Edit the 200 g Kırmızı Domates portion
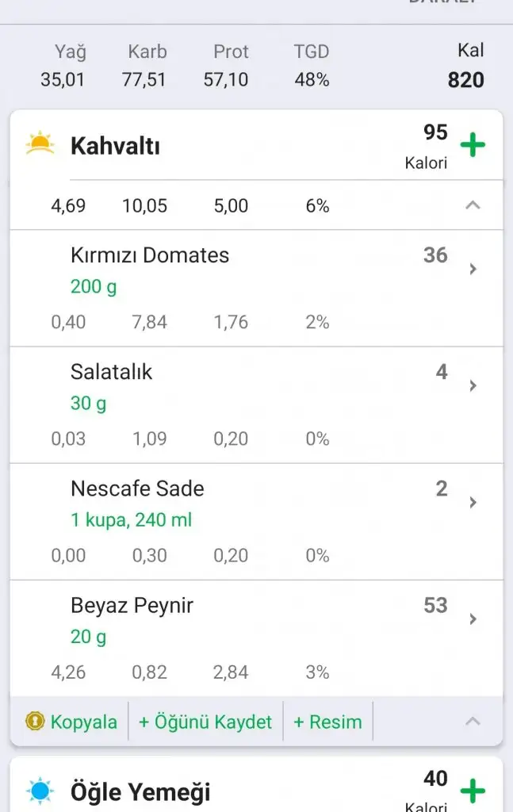513x812 pixels. pyautogui.click(x=94, y=287)
